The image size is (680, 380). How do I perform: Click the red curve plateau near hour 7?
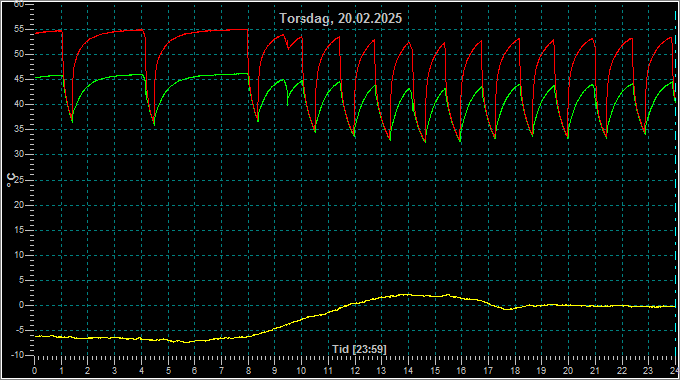tap(221, 30)
